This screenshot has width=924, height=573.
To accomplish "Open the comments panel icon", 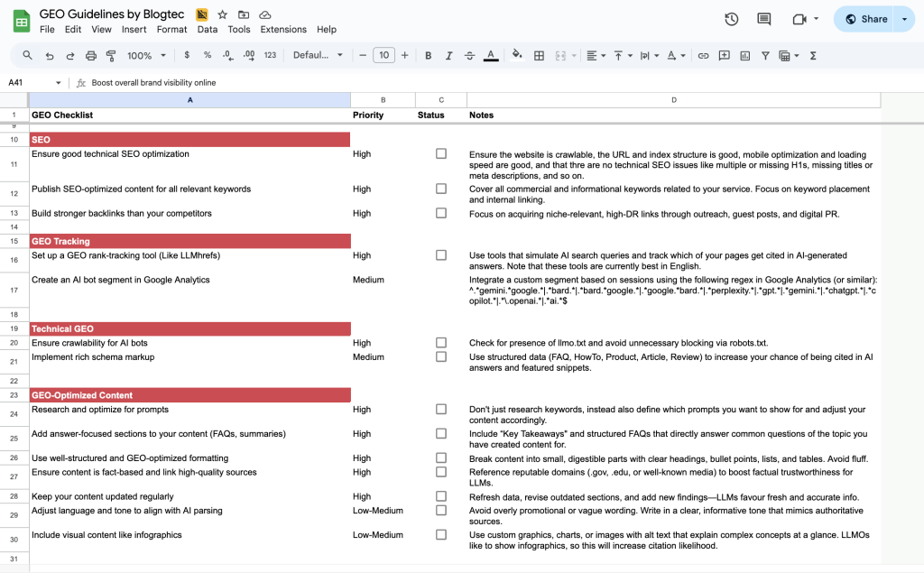I will coord(763,19).
